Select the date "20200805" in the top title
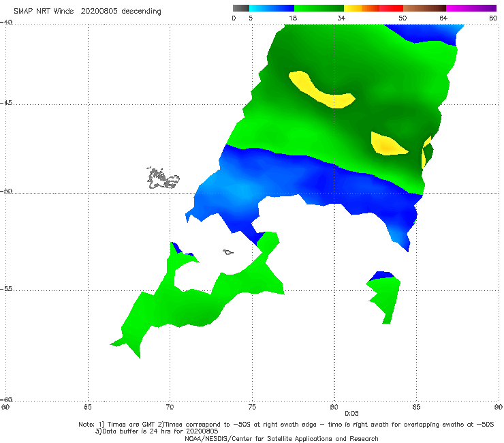504x443 pixels. tap(99, 11)
